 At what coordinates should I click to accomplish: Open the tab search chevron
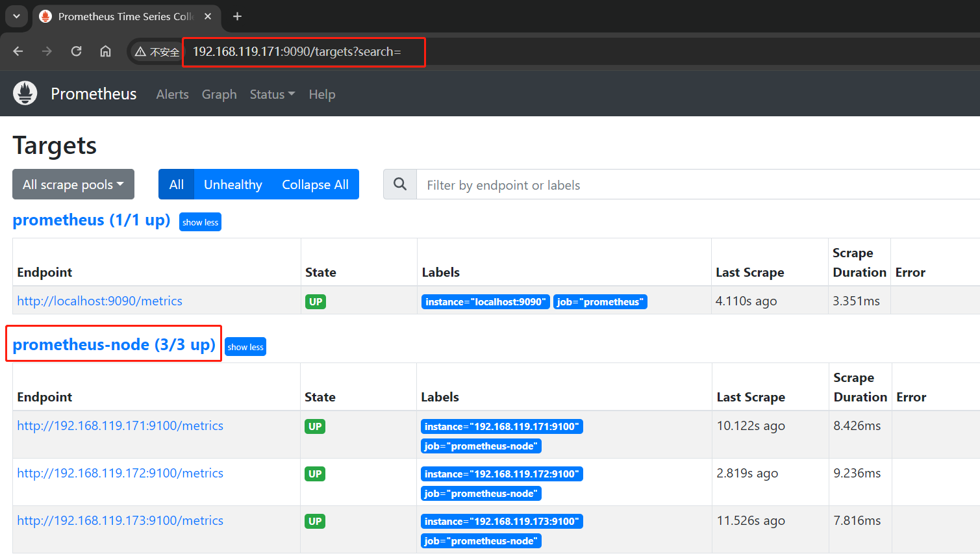click(x=16, y=16)
